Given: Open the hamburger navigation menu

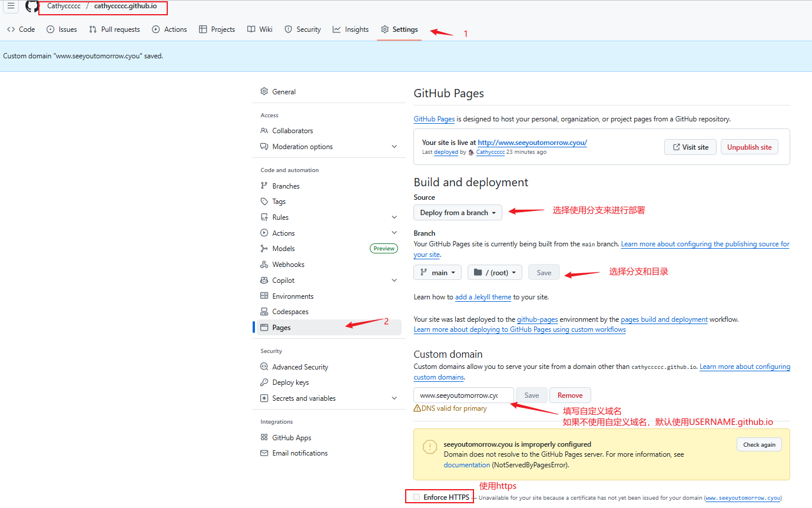Looking at the screenshot, I should point(11,6).
